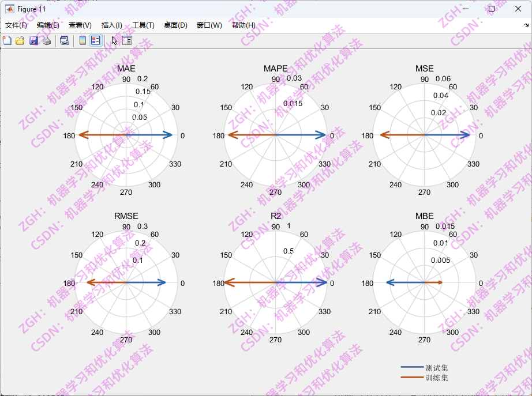Click the 150 angle label in RMSE plot
Viewport: 532px width, 396px height.
tap(76, 255)
